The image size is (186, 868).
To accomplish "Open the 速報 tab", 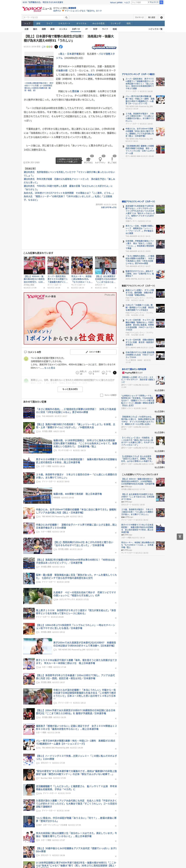I will (38, 24).
